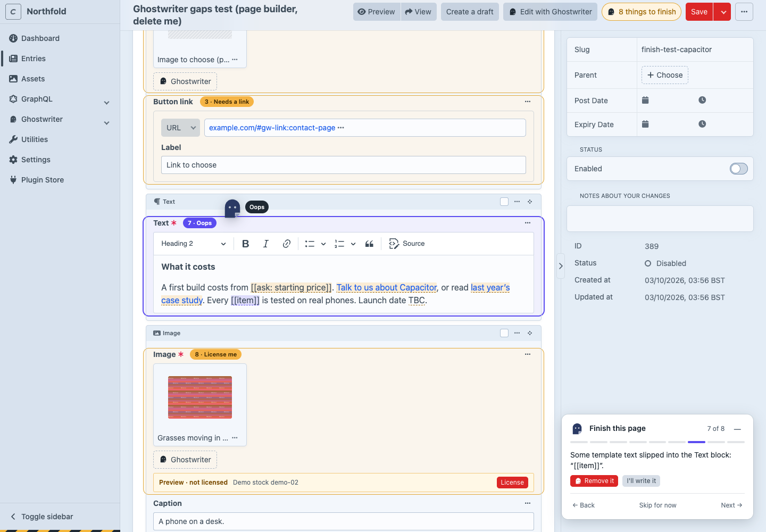Open Post Date calendar picker
Viewport: 766px width, 532px height.
coord(645,100)
